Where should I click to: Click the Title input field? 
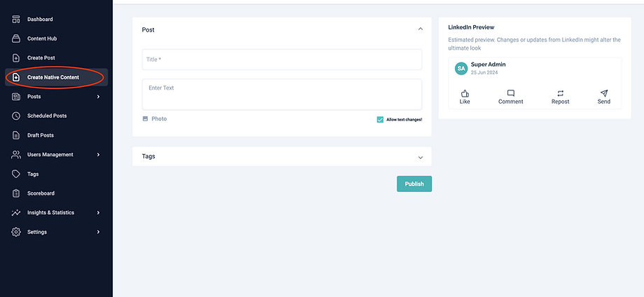(281, 60)
